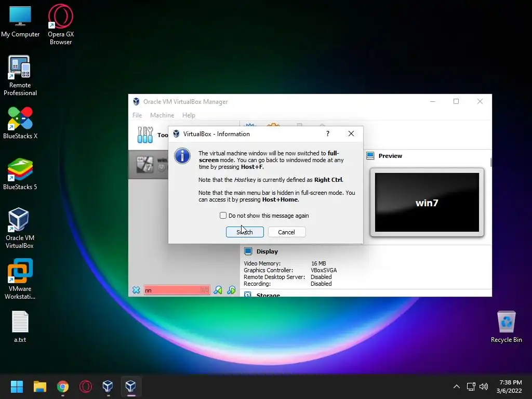Viewport: 532px width, 399px height.
Task: Click the blue info icon in the dialog
Action: [182, 156]
